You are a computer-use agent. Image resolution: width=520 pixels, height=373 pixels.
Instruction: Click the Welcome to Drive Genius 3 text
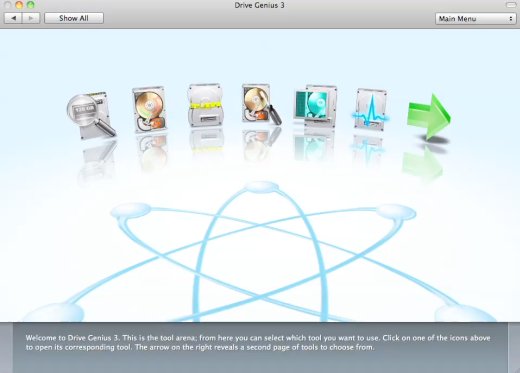click(258, 342)
